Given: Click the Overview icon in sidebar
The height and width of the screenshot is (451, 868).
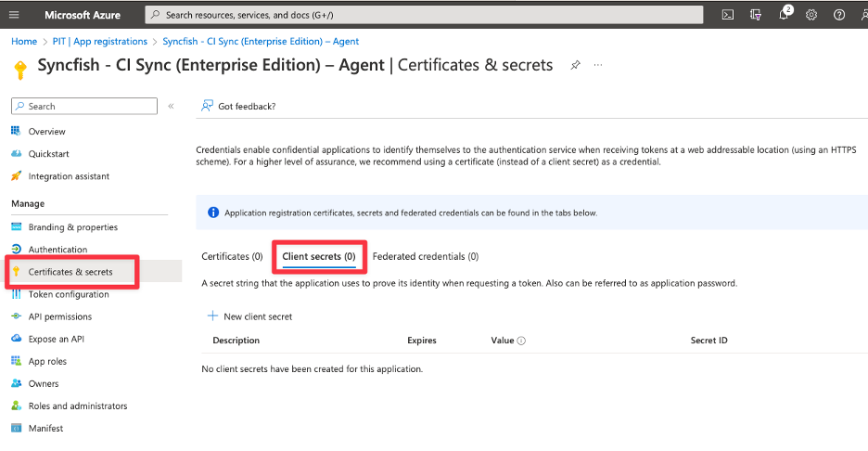Looking at the screenshot, I should pyautogui.click(x=16, y=131).
